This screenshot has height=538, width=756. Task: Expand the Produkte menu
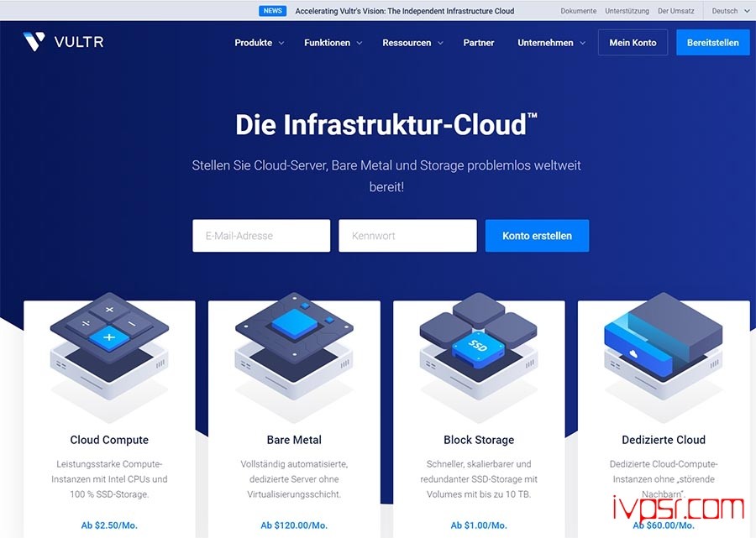pos(259,42)
